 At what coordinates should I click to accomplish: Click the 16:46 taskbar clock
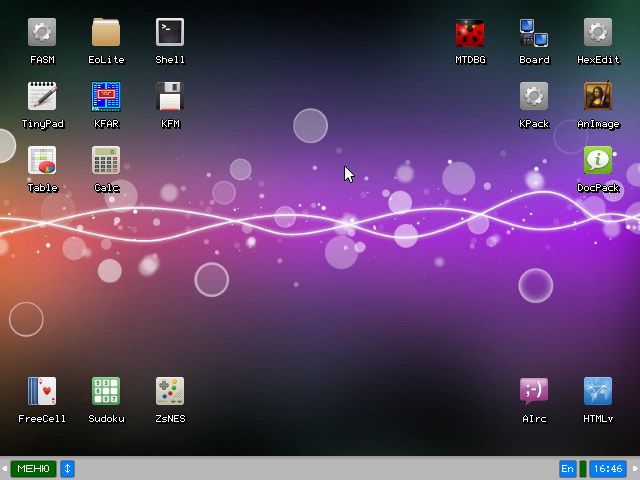(x=608, y=469)
